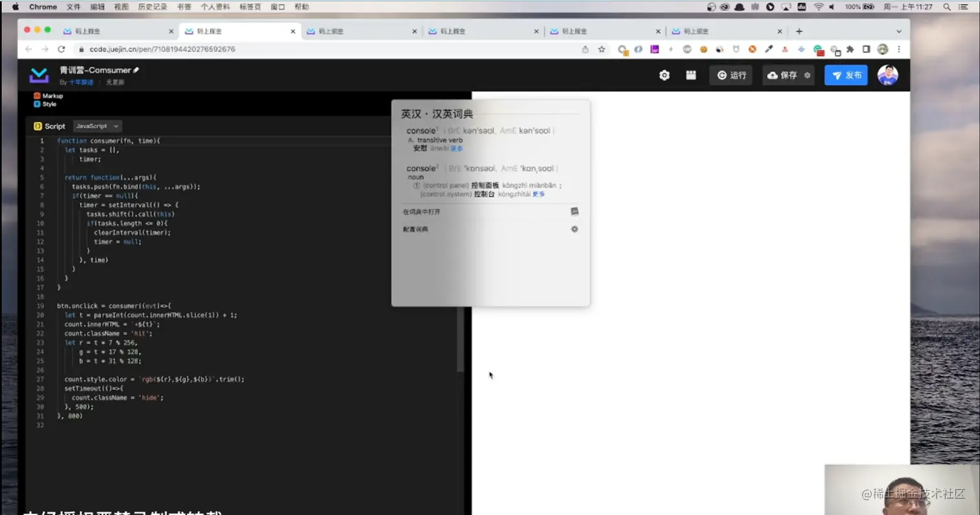
Task: Click the 英汉・汉英词典 heading
Action: click(x=437, y=114)
